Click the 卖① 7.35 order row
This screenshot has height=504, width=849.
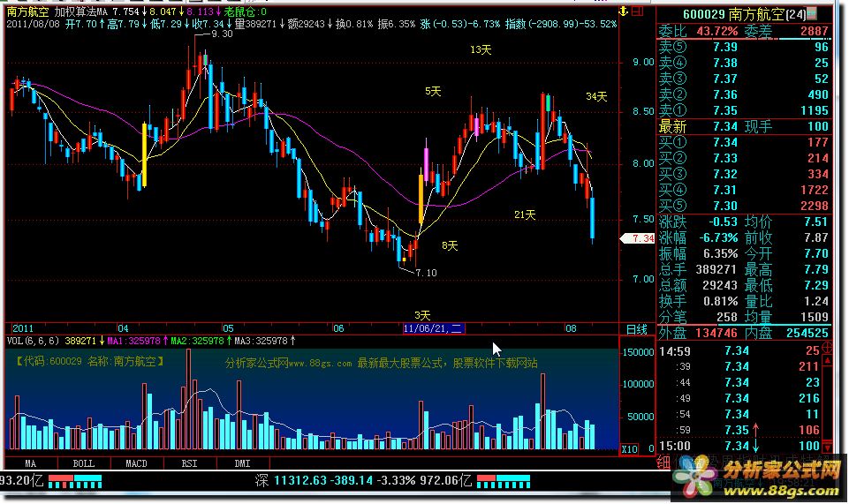(743, 110)
